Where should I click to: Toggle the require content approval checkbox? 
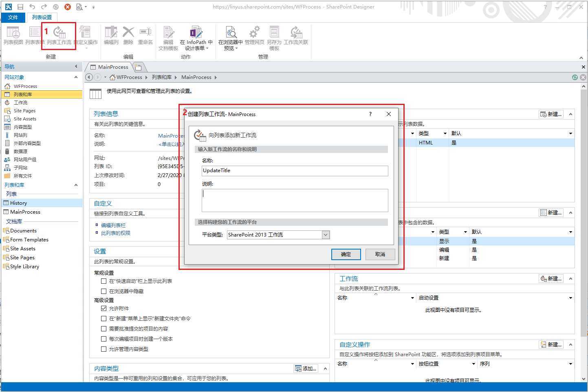click(104, 328)
